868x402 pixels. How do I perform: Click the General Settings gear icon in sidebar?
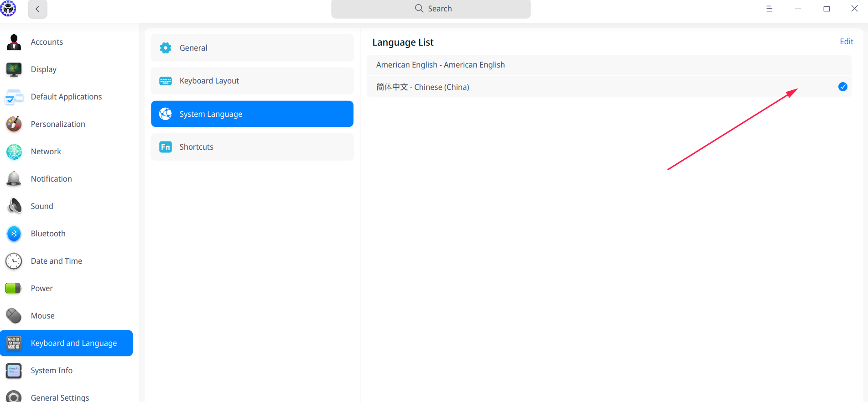(14, 397)
